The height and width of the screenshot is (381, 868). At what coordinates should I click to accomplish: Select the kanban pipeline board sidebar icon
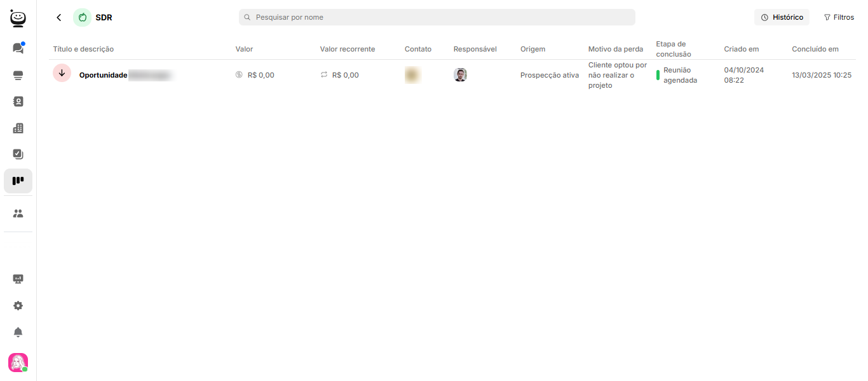coord(18,181)
